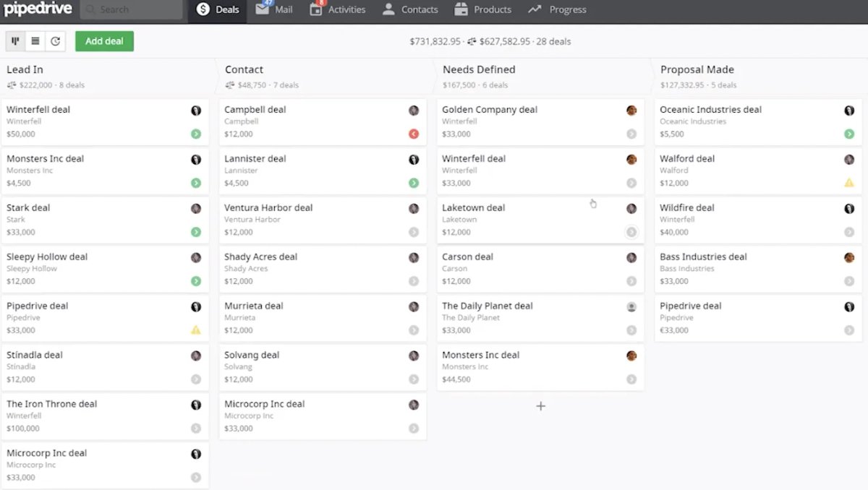
Task: Click grey activity arrow on Wildfire deal
Action: (x=849, y=232)
